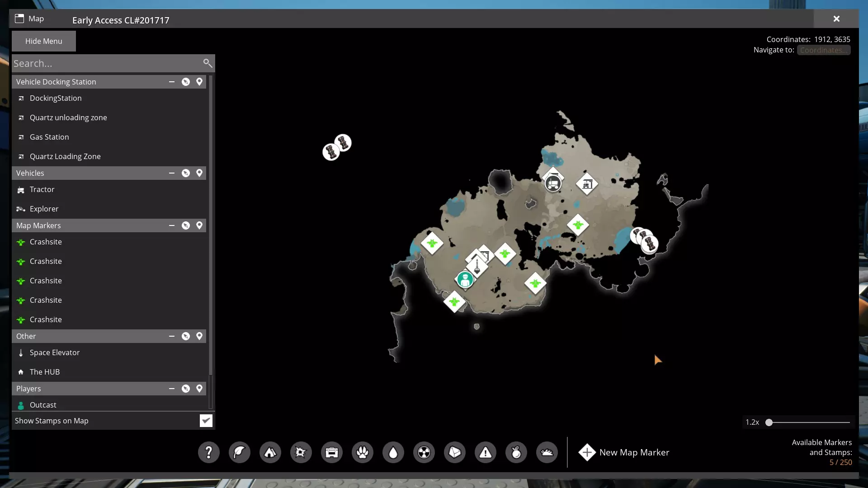Screen dimensions: 868x488
Task: Select the radiation hazard stamp
Action: pos(424,452)
